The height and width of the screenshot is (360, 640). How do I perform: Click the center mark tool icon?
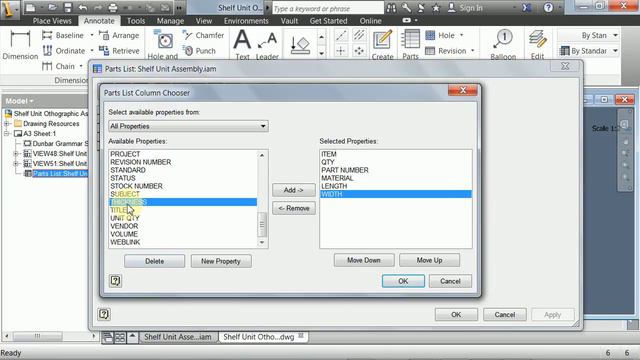341,51
